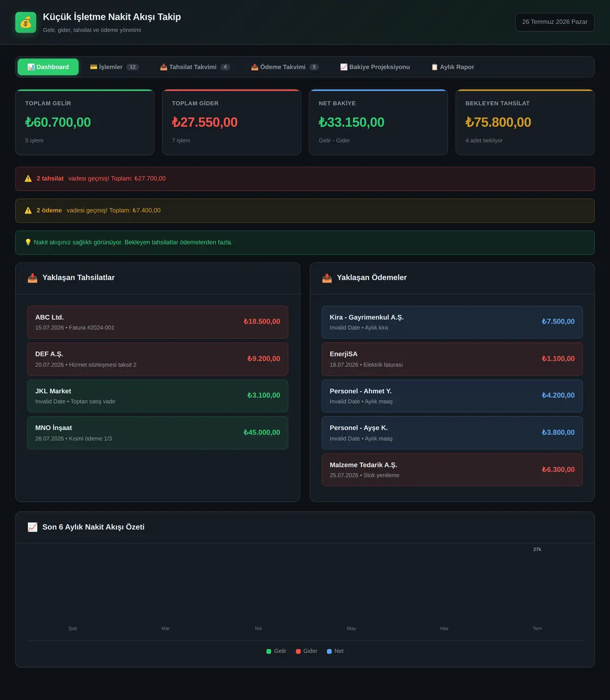Select the MNO İnşaat collection row

click(158, 433)
